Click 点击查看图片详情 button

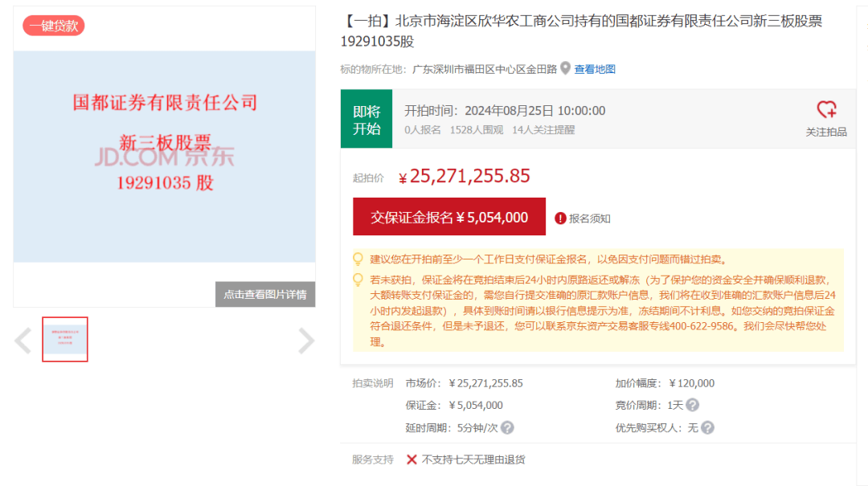(x=265, y=294)
